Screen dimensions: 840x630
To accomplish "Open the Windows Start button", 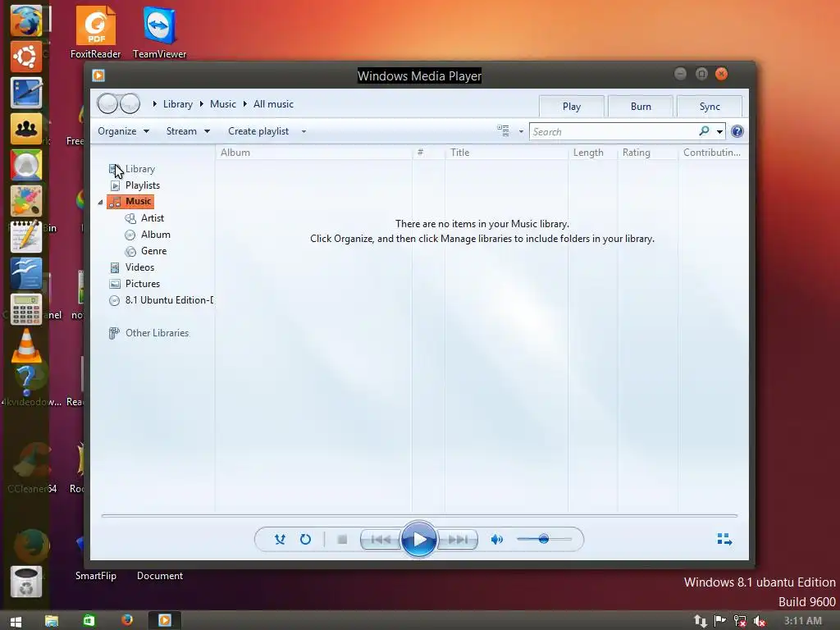I will pos(16,621).
